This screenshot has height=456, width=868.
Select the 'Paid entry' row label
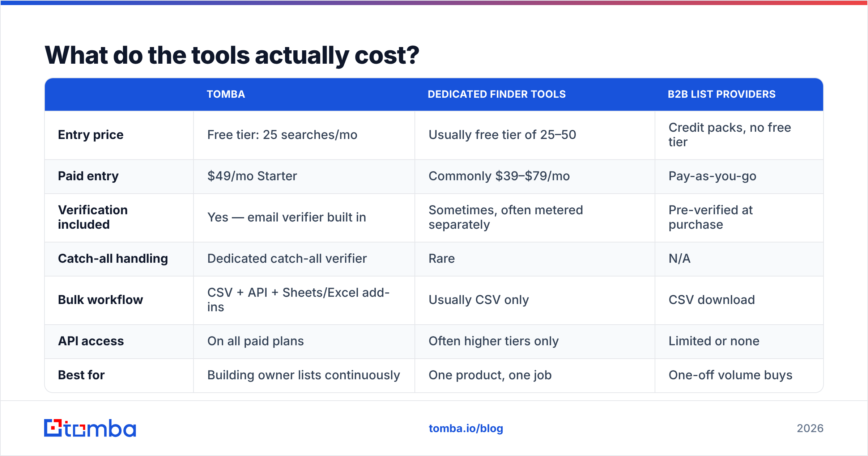pos(88,176)
